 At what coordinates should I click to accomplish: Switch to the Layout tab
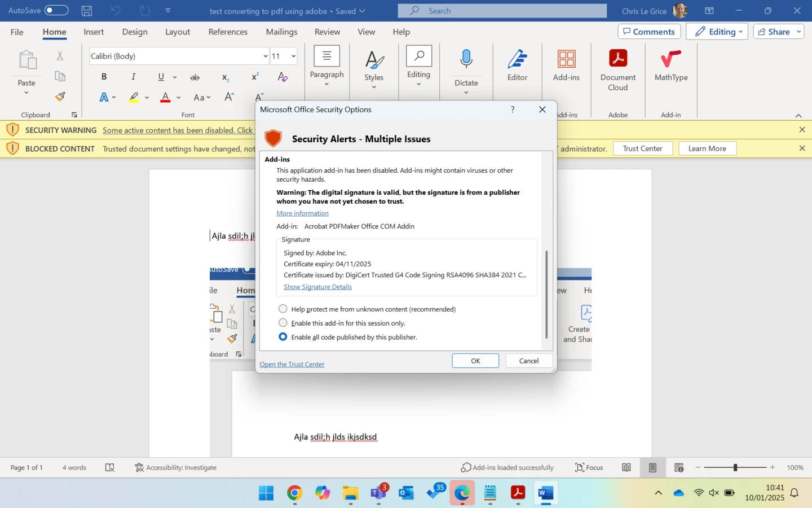pos(178,32)
